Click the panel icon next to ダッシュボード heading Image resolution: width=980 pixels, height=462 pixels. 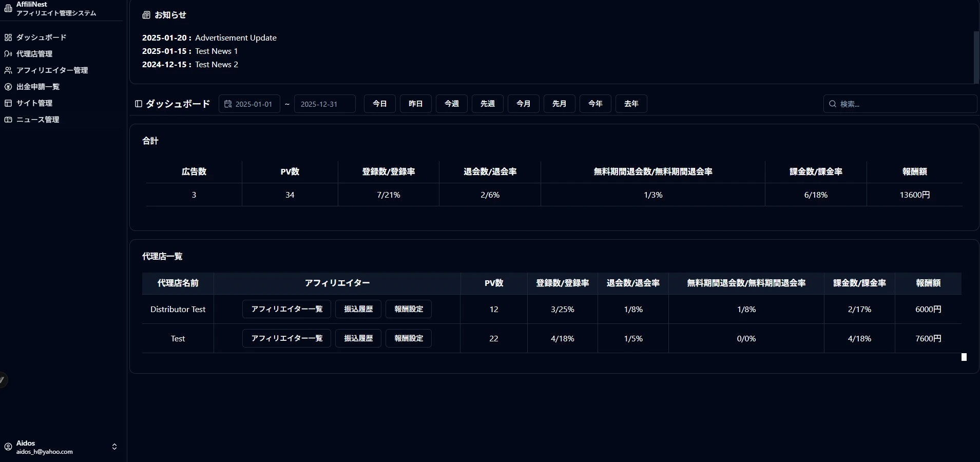coord(138,104)
